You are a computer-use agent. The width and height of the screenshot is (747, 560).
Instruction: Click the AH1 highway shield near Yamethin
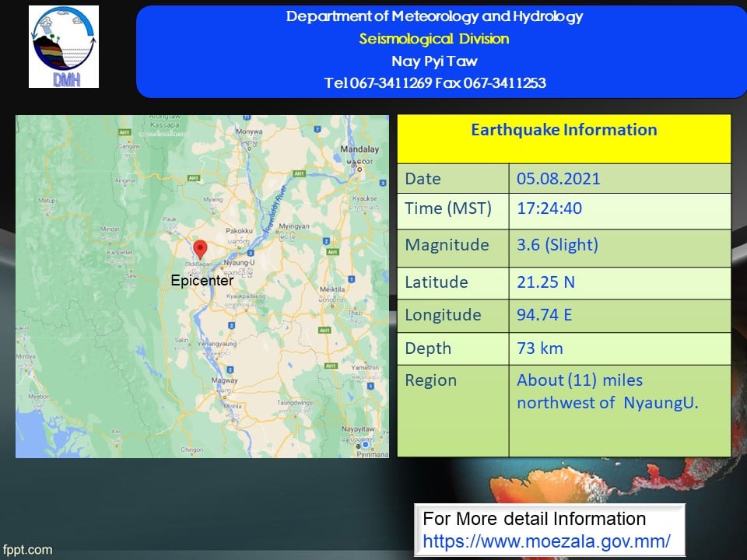331,365
